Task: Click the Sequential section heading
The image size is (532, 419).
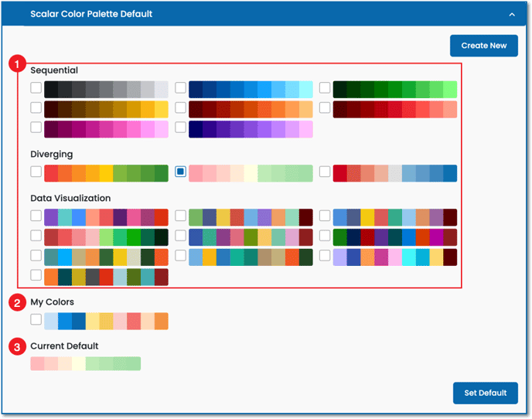Action: click(x=54, y=70)
